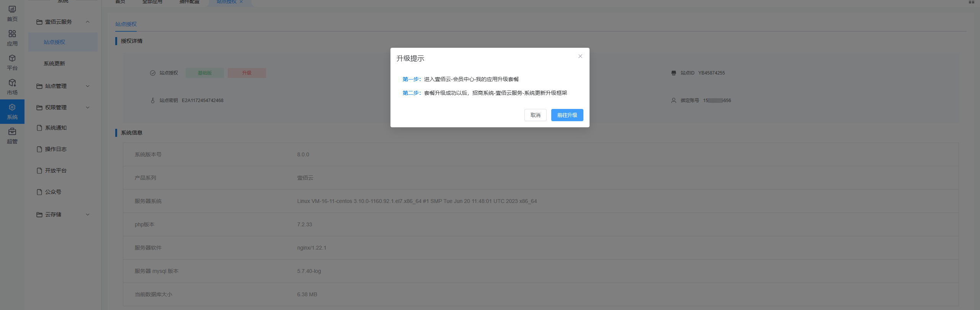Image resolution: width=980 pixels, height=310 pixels.
Task: Collapse the 壹佰云服务 chevron
Action: click(x=88, y=22)
